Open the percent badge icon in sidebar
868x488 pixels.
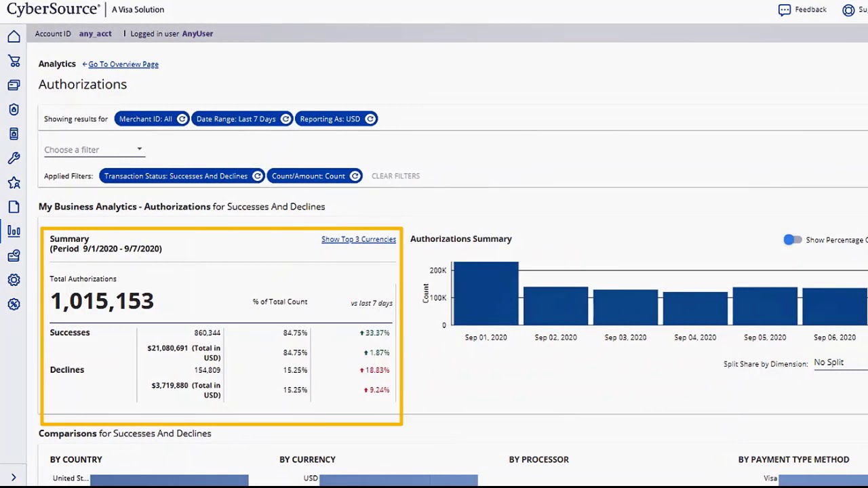pyautogui.click(x=14, y=304)
